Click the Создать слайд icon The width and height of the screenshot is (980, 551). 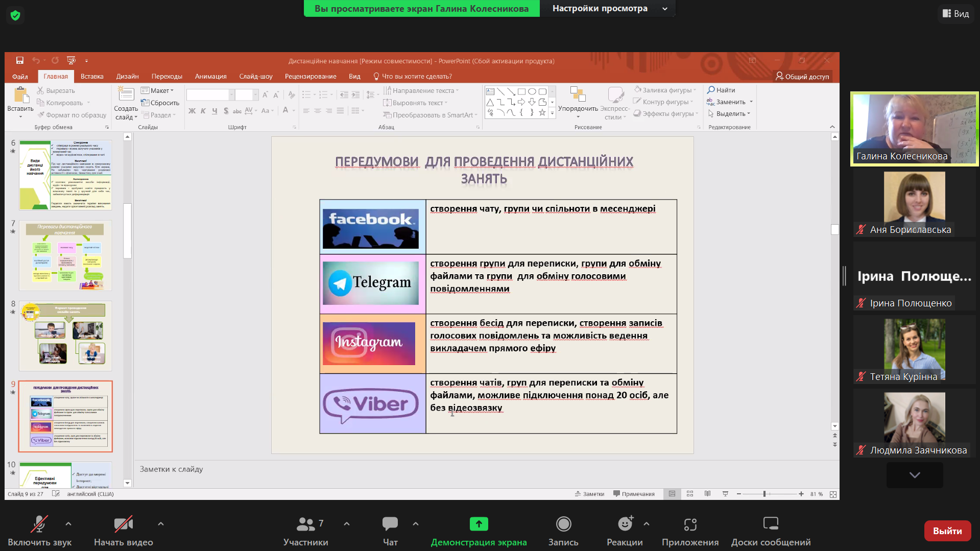[x=126, y=94]
